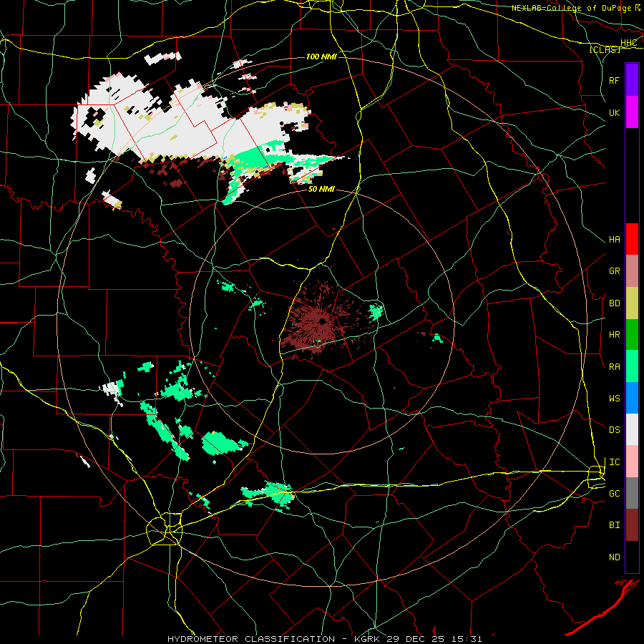This screenshot has height=644, width=644.
Task: Click the WS blue legend swatch
Action: click(632, 398)
